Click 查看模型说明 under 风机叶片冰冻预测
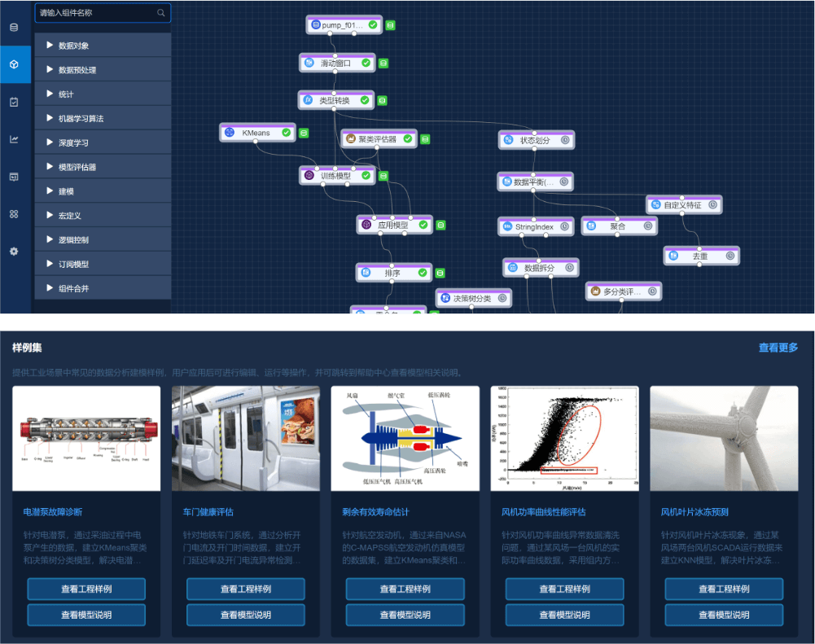This screenshot has width=815, height=644. [724, 616]
